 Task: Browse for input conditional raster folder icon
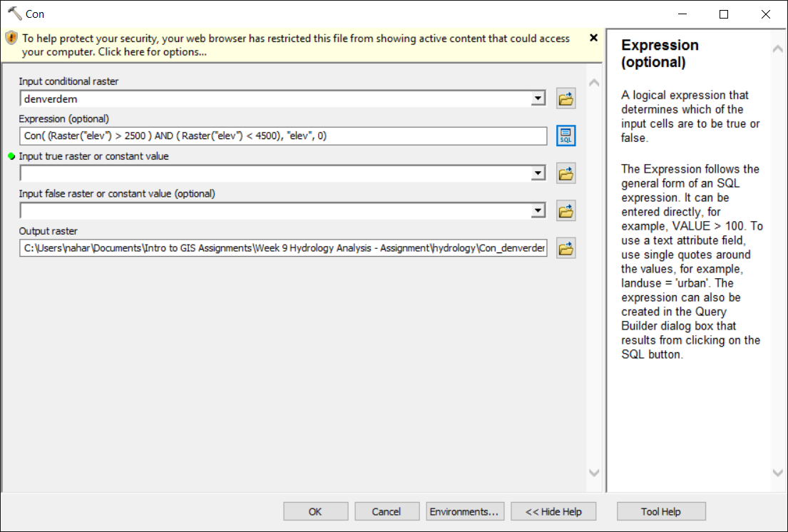click(566, 99)
